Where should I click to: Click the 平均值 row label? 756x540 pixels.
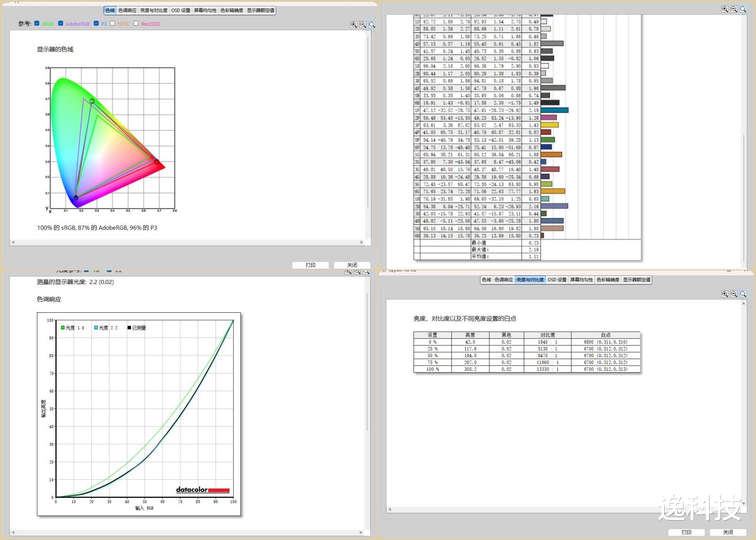coord(480,256)
